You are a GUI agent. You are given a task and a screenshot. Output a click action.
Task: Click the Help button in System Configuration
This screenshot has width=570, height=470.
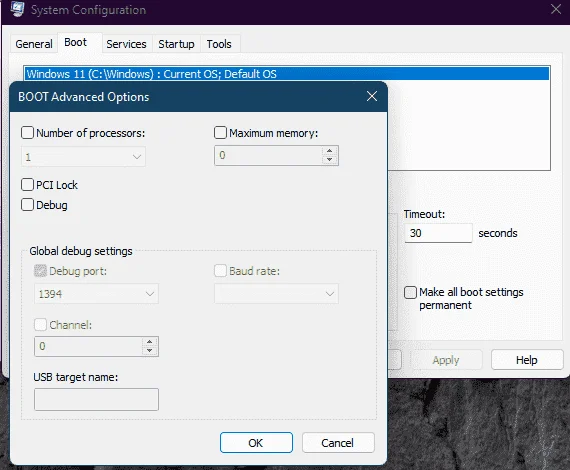coord(527,360)
